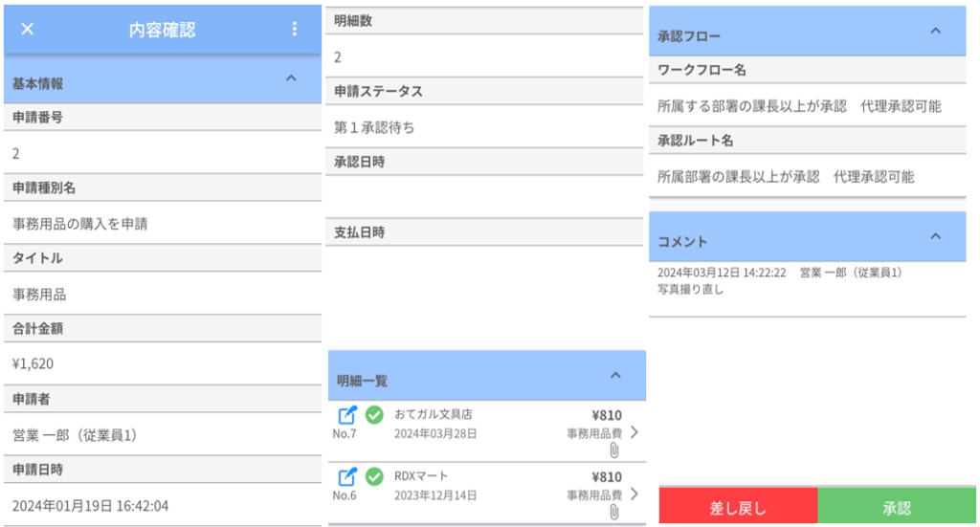Click edit icon for item No.7

pyautogui.click(x=348, y=415)
